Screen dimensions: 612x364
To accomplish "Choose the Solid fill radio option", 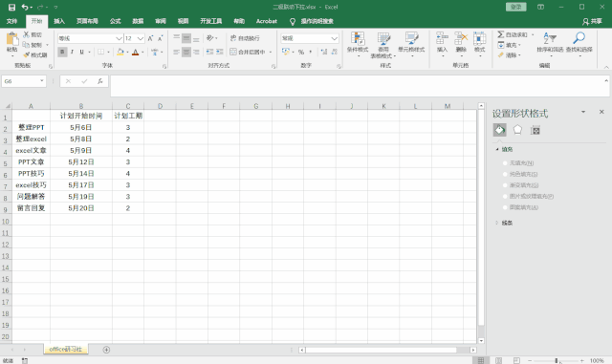I will click(x=505, y=174).
